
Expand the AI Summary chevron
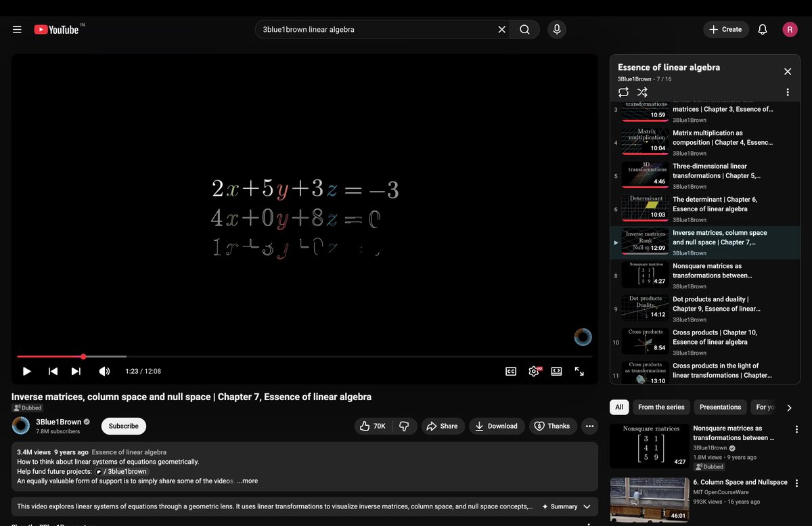coord(587,506)
